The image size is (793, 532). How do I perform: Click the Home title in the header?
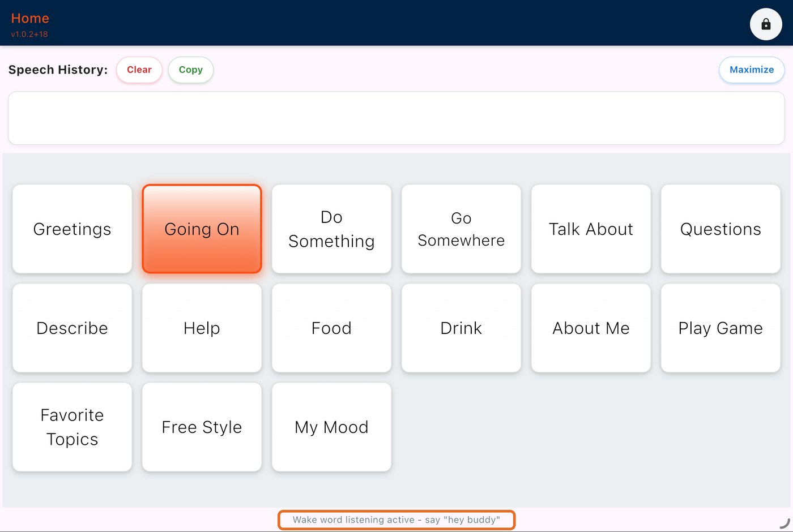(30, 18)
